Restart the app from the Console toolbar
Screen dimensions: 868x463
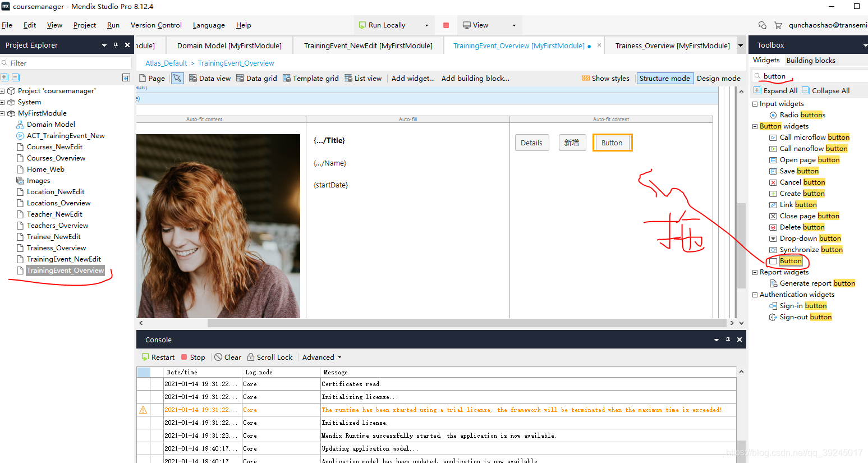(158, 357)
